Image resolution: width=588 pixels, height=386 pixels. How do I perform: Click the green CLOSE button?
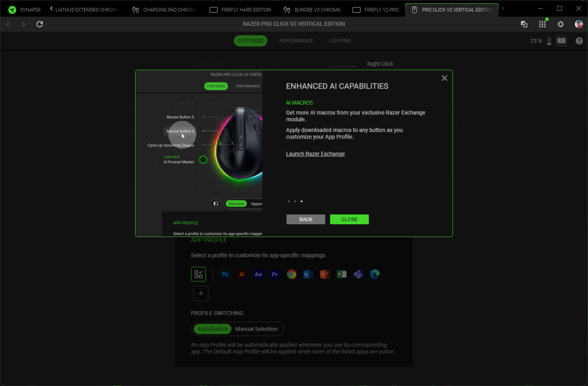pos(349,219)
